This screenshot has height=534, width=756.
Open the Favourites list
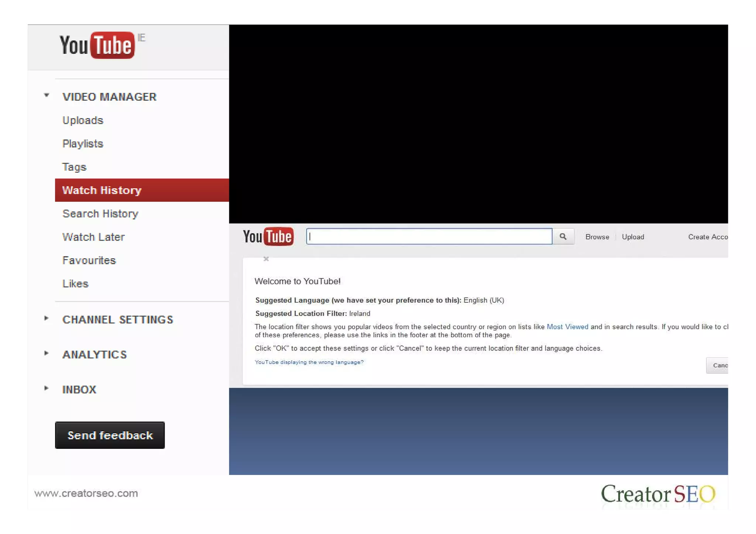[89, 260]
